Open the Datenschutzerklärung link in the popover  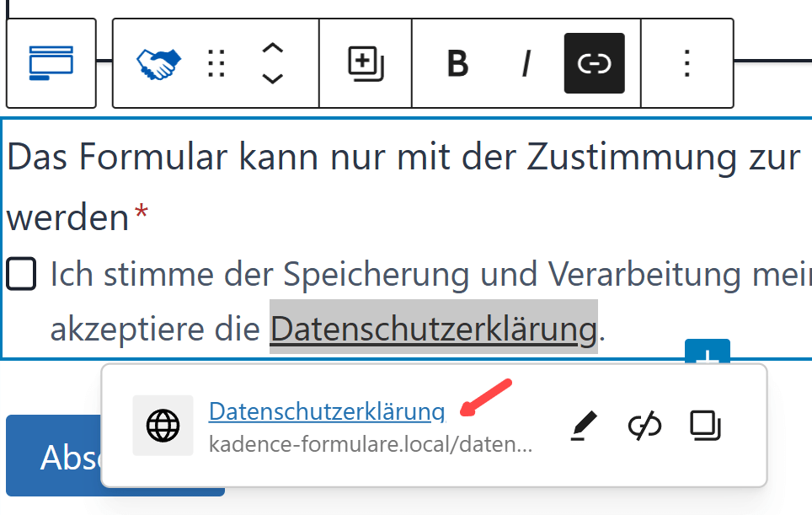point(326,410)
